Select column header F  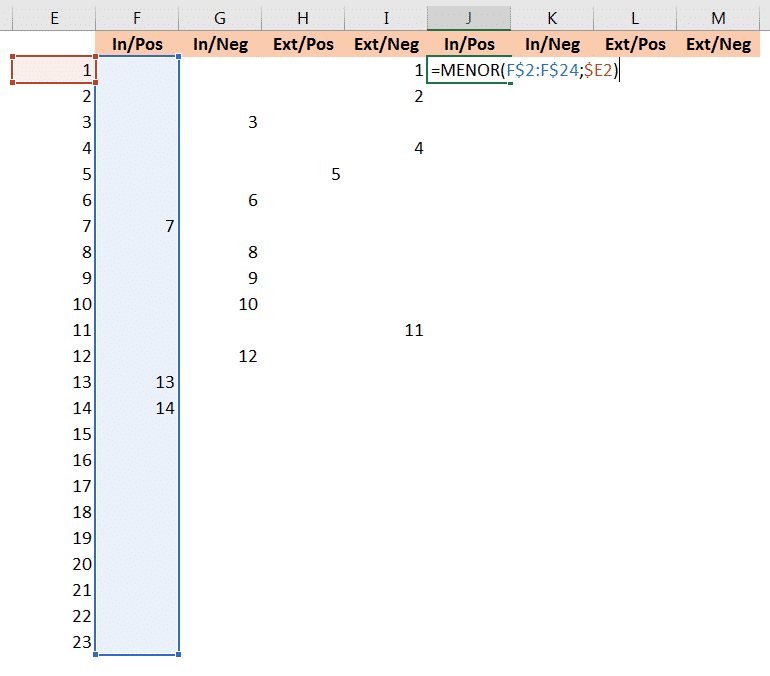(x=137, y=18)
